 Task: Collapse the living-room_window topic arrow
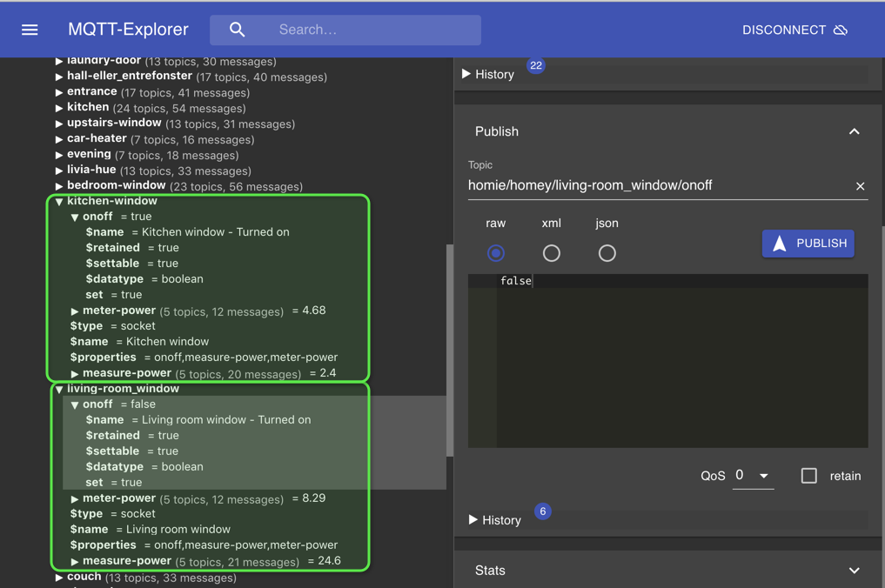(x=59, y=390)
